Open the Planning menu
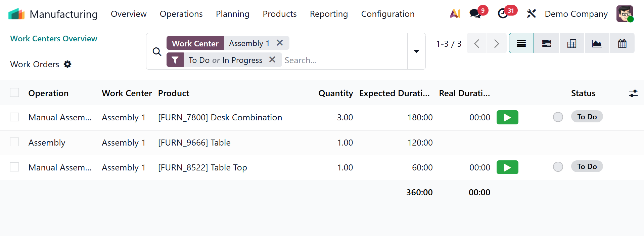This screenshot has height=236, width=644. tap(232, 14)
